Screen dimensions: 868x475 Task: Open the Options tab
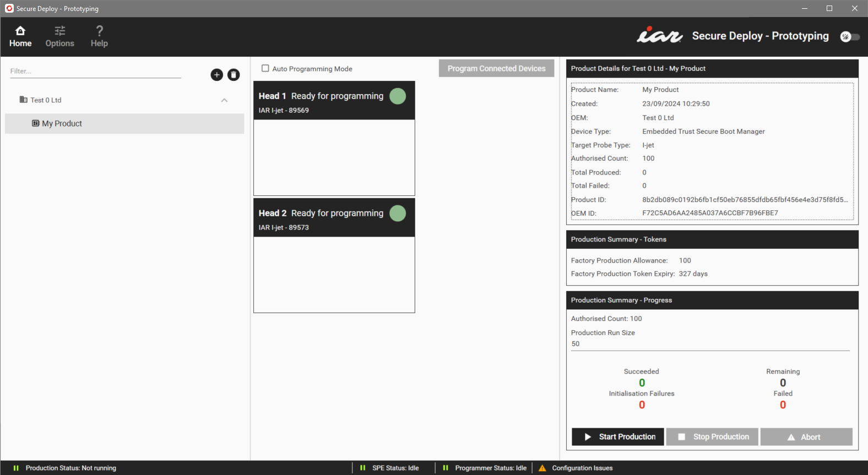(x=59, y=37)
